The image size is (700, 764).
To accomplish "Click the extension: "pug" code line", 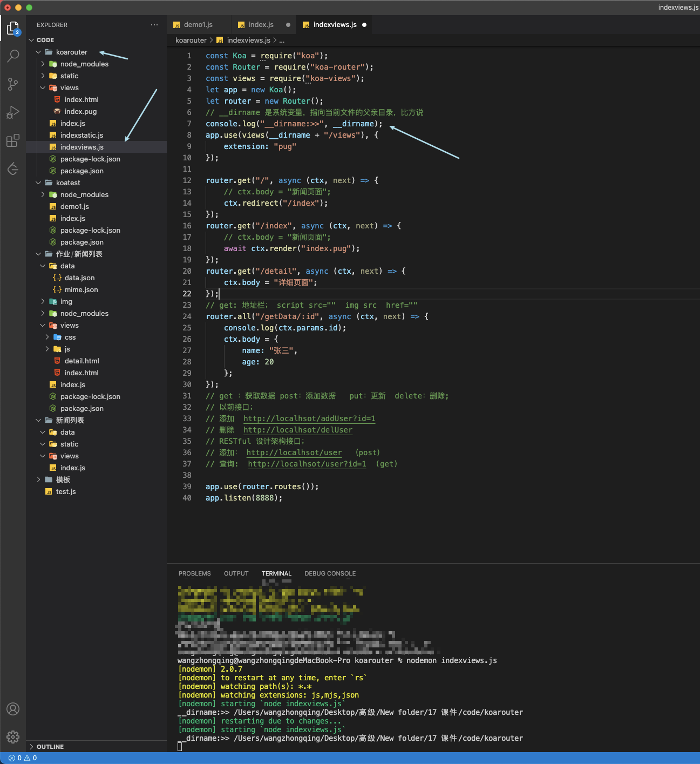I will coord(260,146).
